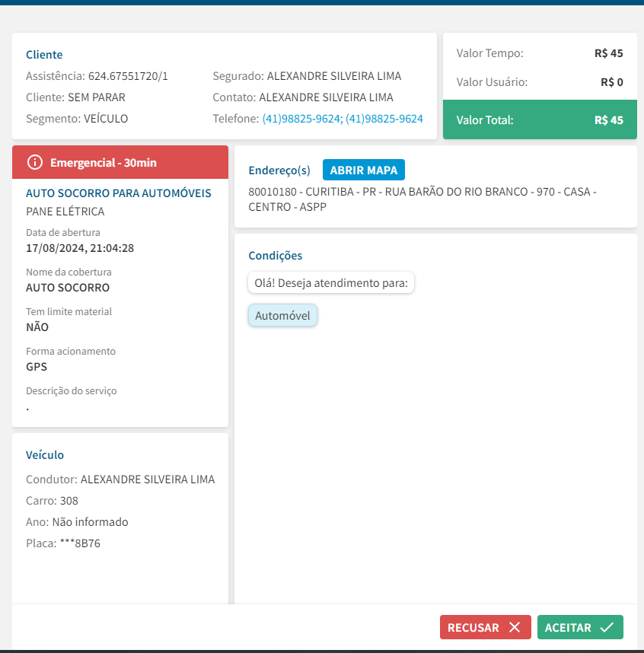
Task: Click the 'Olá! Deseja atendimento para:' message
Action: 331,283
